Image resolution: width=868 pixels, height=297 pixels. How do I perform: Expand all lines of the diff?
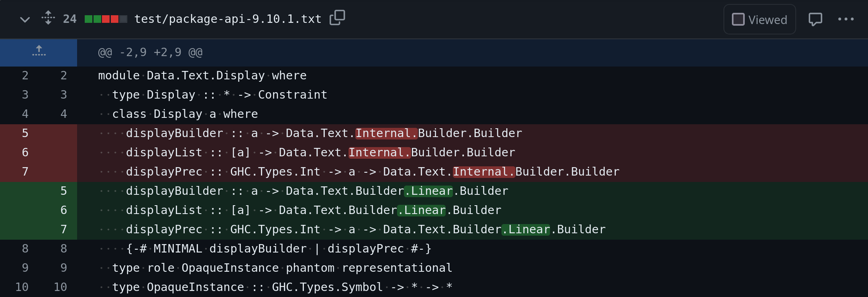click(x=48, y=18)
